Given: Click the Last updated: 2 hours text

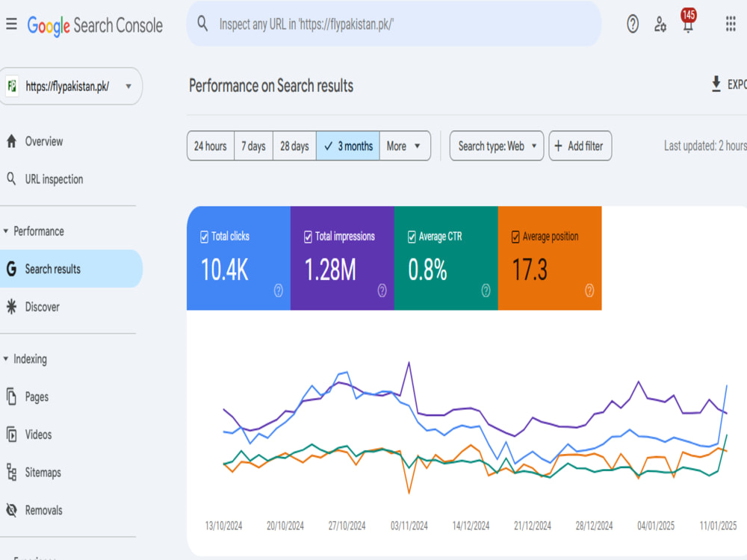Looking at the screenshot, I should coord(706,146).
